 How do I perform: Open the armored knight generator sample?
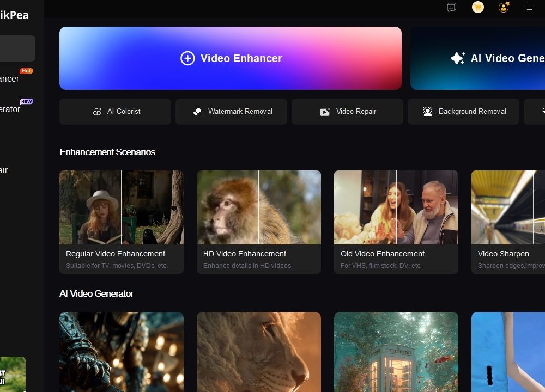(x=122, y=352)
